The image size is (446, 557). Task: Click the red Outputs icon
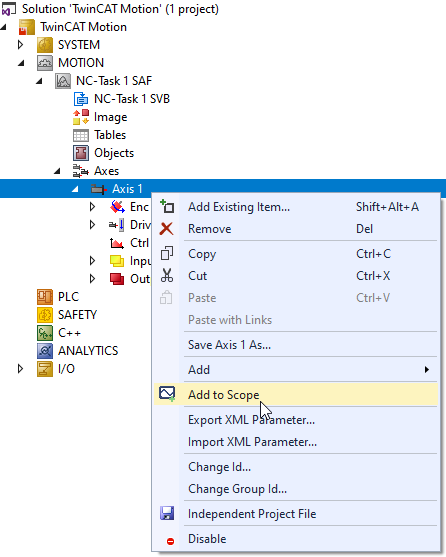[117, 279]
